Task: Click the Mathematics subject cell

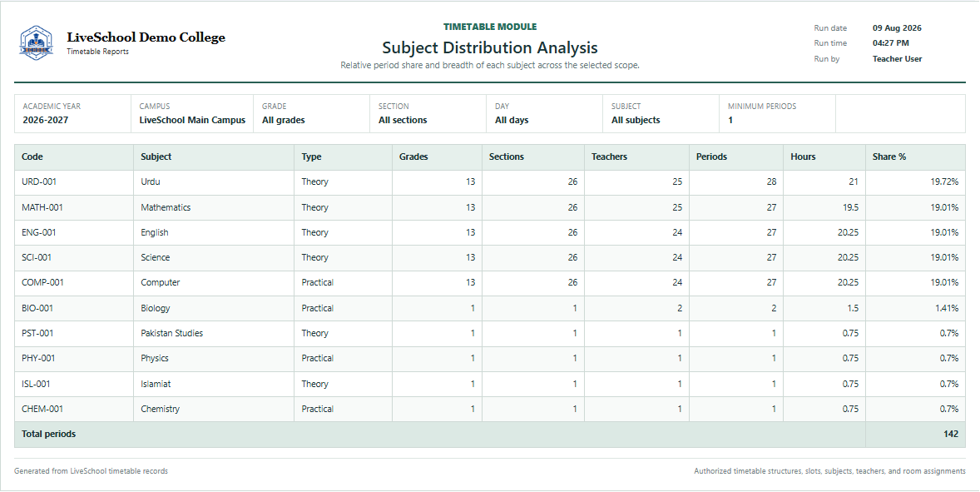Action: point(214,207)
